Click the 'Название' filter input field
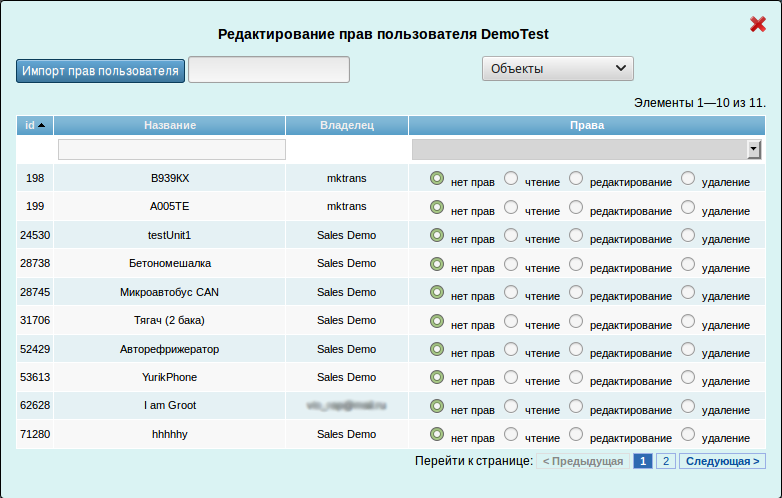Image resolution: width=782 pixels, height=498 pixels. (x=171, y=150)
